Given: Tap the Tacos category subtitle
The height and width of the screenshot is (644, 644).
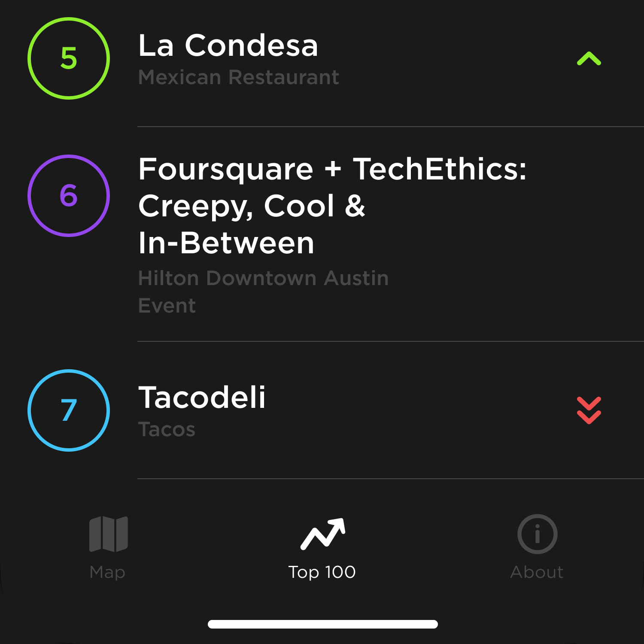Looking at the screenshot, I should (x=167, y=429).
